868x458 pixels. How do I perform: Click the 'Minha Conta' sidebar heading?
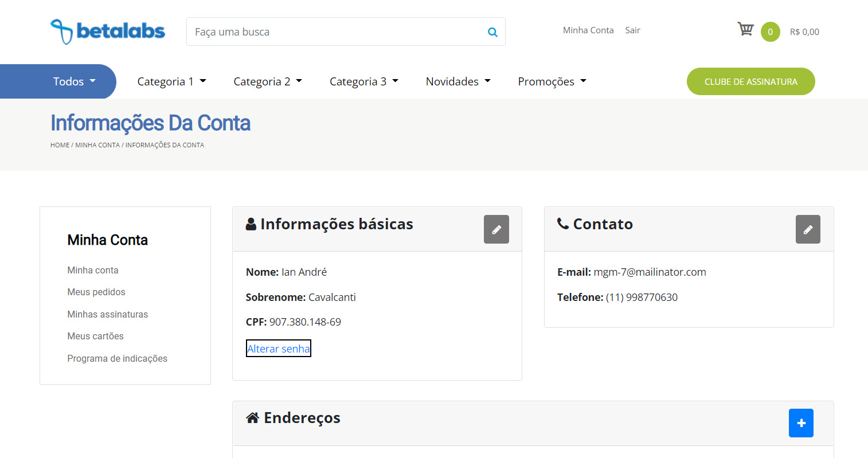[x=107, y=240]
